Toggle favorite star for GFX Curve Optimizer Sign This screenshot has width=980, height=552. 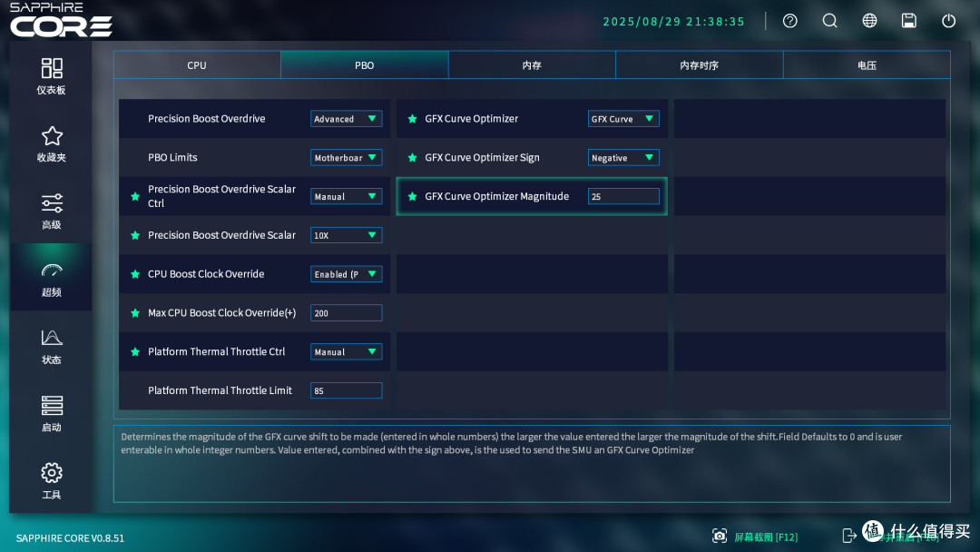click(x=413, y=158)
